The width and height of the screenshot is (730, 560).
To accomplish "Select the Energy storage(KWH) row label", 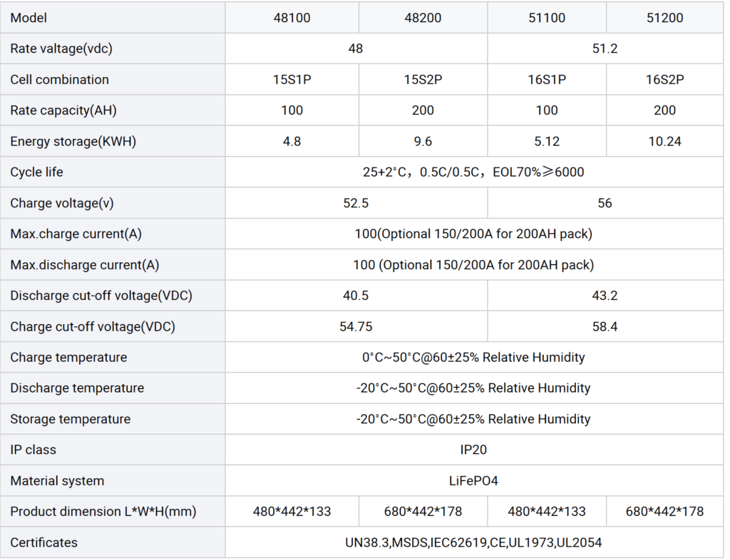I will pyautogui.click(x=73, y=141).
